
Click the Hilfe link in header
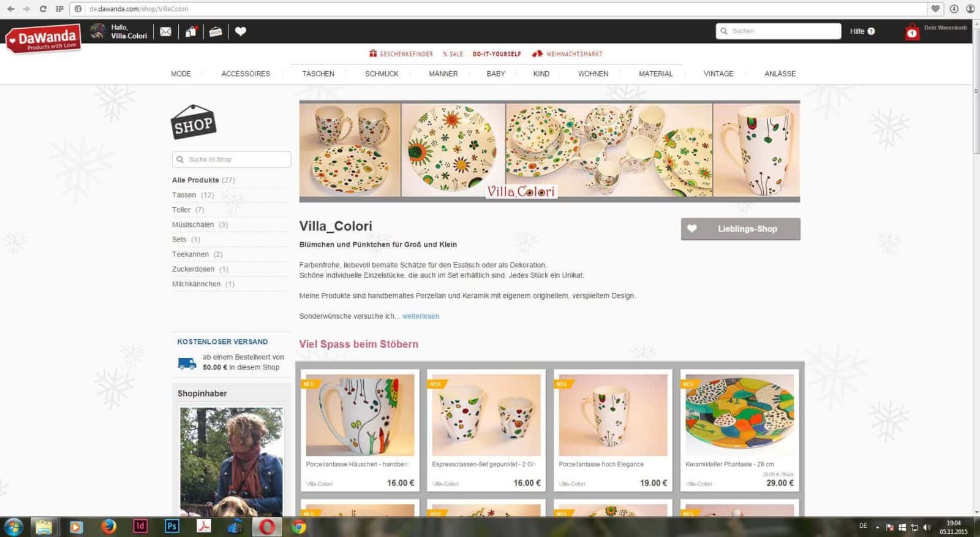point(857,31)
